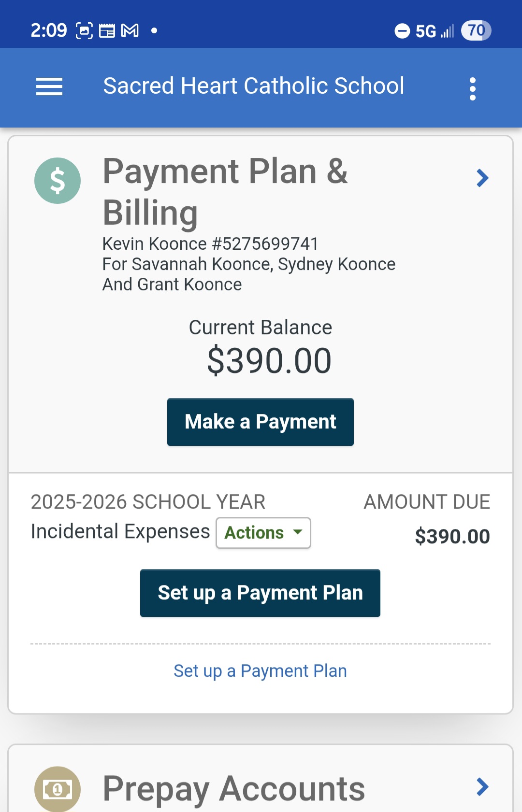The image size is (522, 812).
Task: Click the Make a Payment button
Action: pyautogui.click(x=261, y=422)
